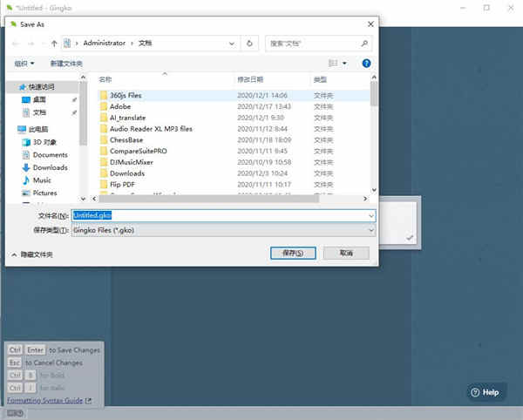Viewport: 523px width, 420px height.
Task: Open the 组织 menu
Action: [x=24, y=64]
